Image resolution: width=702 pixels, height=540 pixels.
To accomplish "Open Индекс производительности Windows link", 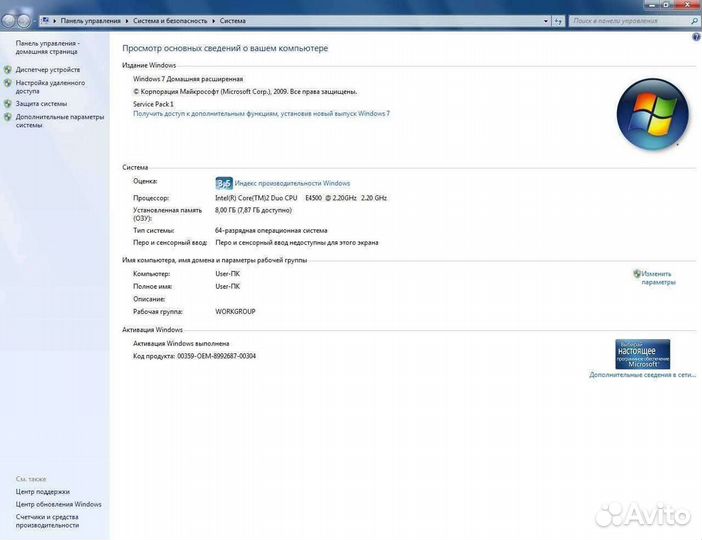I will [x=292, y=183].
